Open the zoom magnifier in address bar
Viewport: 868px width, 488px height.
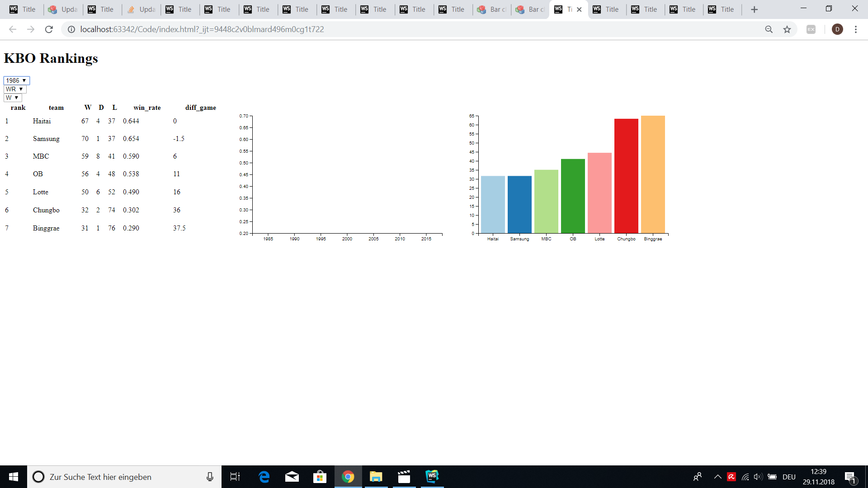[769, 29]
